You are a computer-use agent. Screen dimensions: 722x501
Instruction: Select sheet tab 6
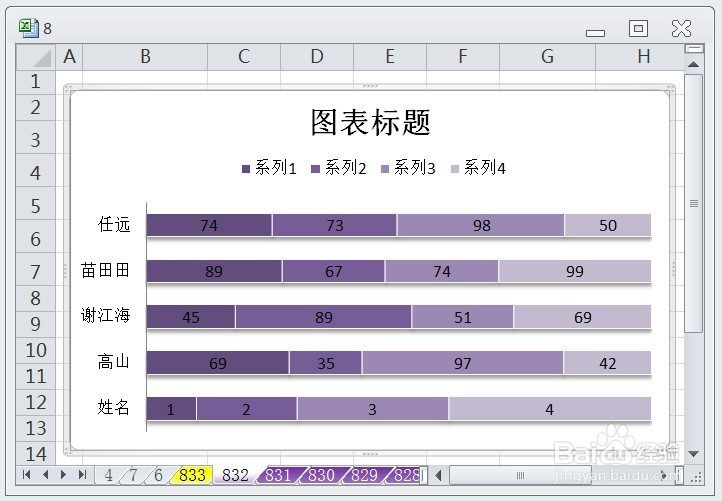click(x=158, y=475)
